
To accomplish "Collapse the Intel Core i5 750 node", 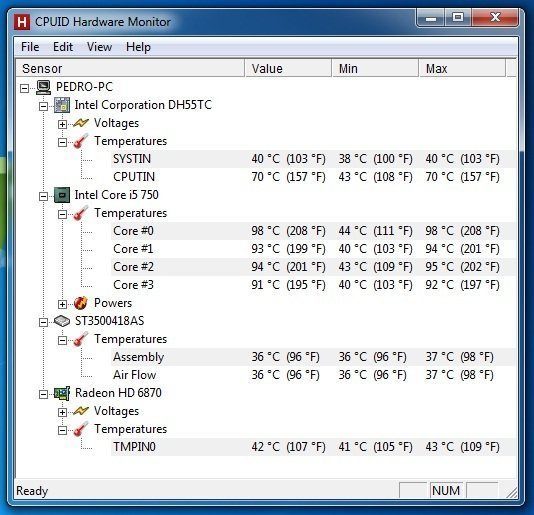I will click(x=43, y=197).
